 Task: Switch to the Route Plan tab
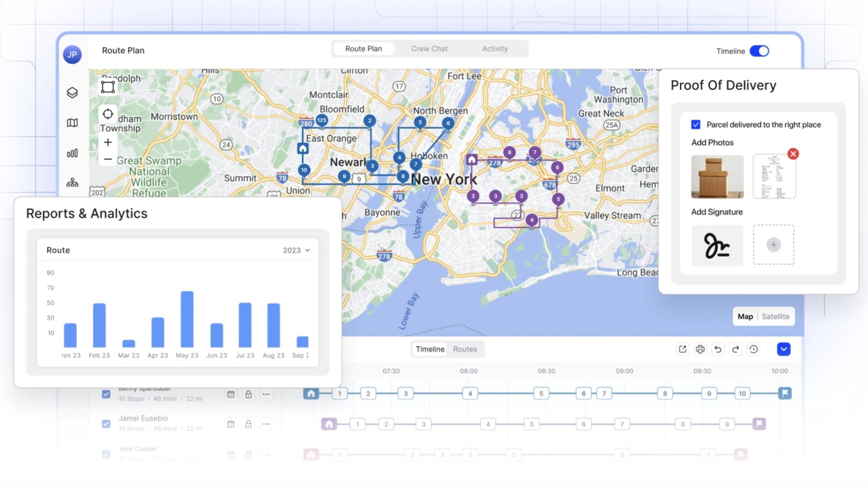click(363, 49)
